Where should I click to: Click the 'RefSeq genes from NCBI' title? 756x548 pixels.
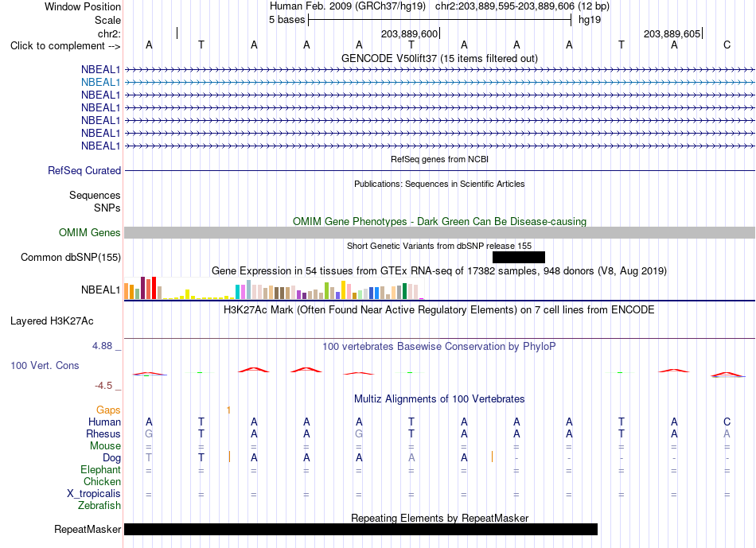coord(439,159)
